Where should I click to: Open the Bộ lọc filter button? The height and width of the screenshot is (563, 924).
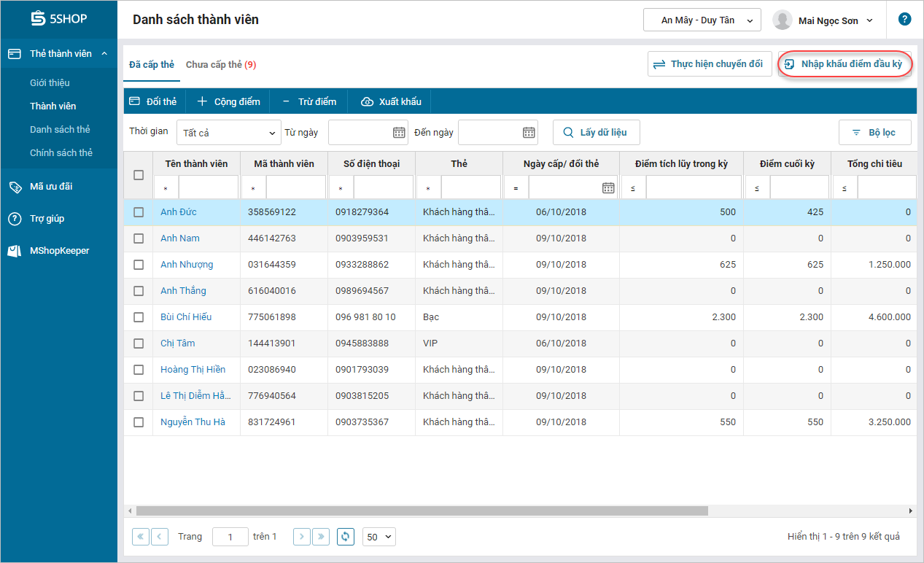coord(874,133)
